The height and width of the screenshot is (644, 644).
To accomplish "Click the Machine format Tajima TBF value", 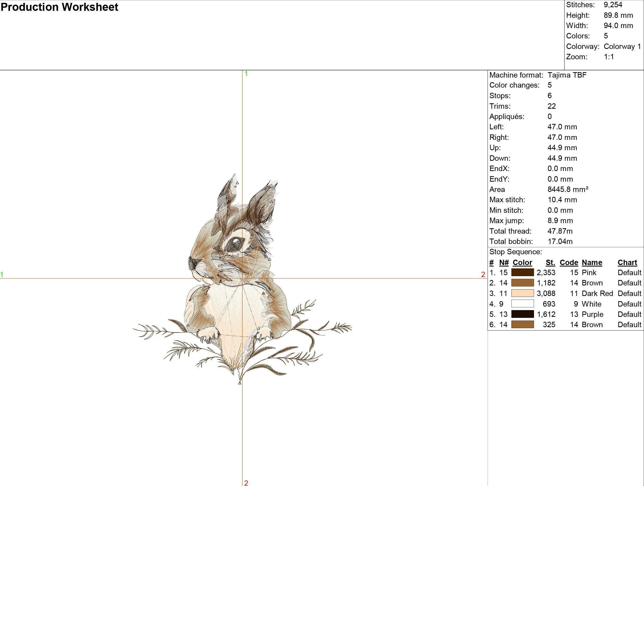I will pos(567,75).
